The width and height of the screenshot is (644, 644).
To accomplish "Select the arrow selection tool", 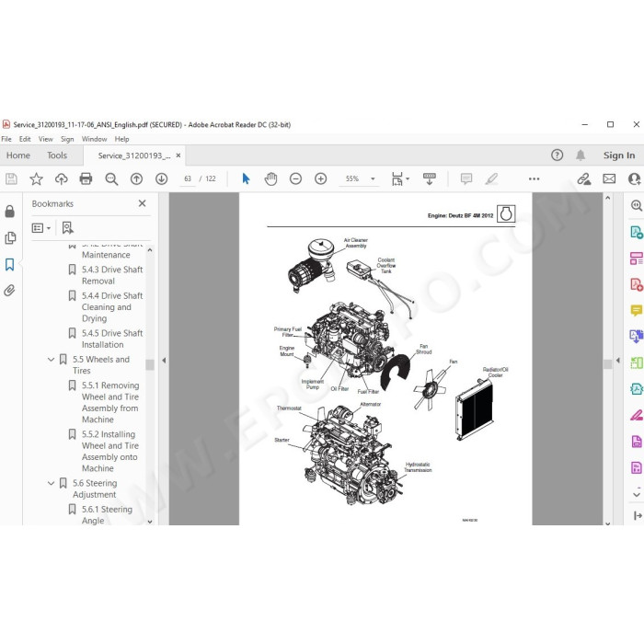I will 246,178.
